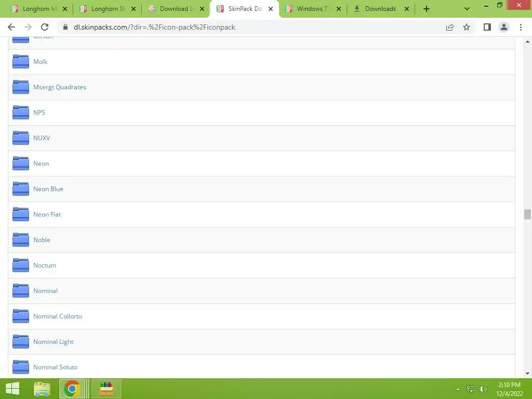Click the folder icon beside Molk

(x=21, y=62)
